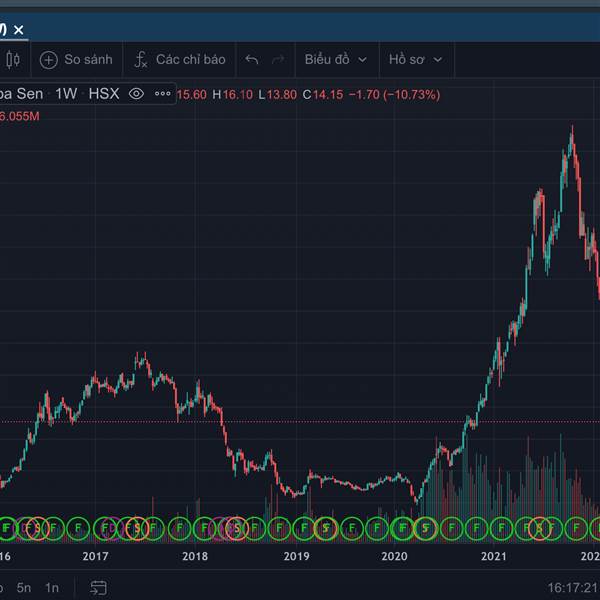Click the 2021 time axis label
Image resolution: width=600 pixels, height=600 pixels.
(x=494, y=556)
